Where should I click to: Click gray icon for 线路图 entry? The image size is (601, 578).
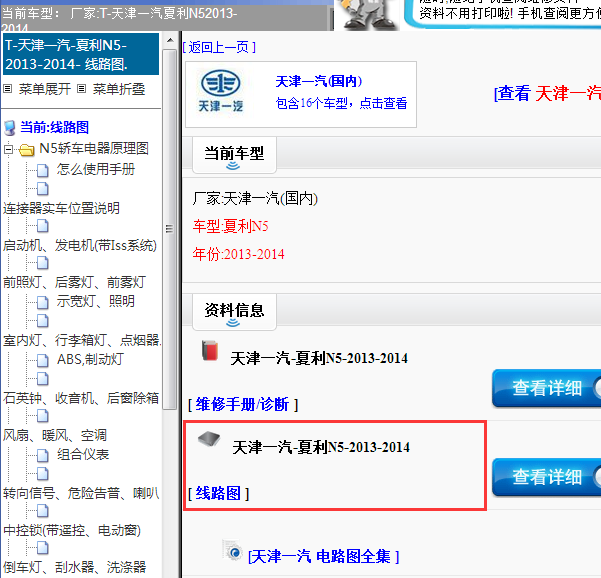tap(209, 439)
